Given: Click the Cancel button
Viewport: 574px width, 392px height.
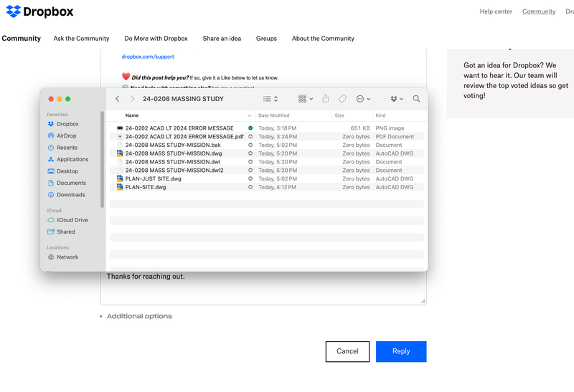Looking at the screenshot, I should click(347, 351).
